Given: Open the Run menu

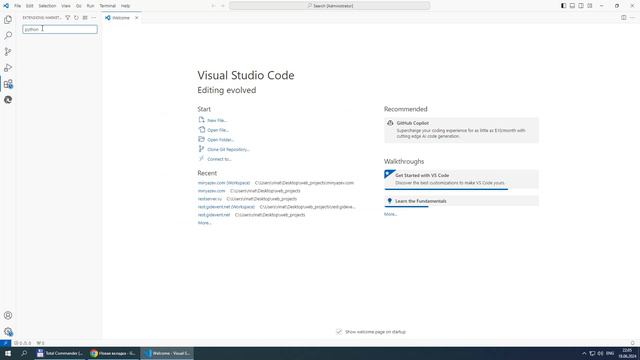Looking at the screenshot, I should pos(90,6).
